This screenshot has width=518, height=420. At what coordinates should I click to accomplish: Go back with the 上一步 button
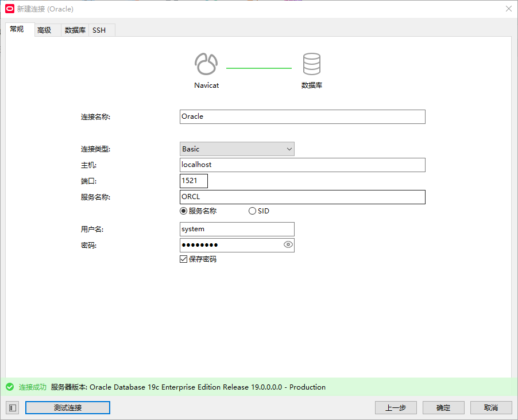(396, 408)
